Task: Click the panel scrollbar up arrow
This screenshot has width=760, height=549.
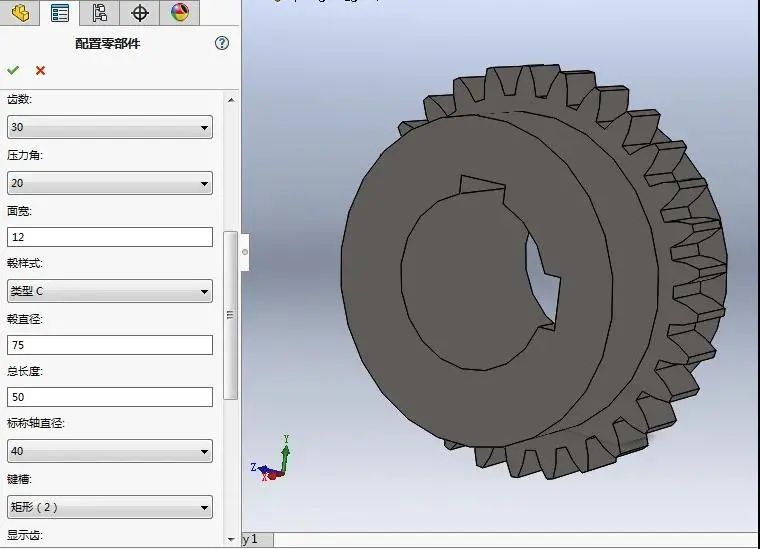Action: point(232,100)
